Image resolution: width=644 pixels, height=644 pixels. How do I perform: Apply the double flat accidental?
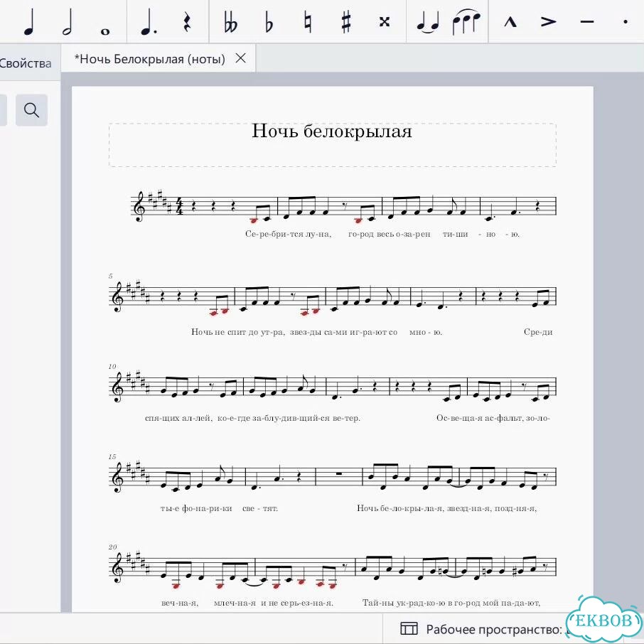point(231,22)
